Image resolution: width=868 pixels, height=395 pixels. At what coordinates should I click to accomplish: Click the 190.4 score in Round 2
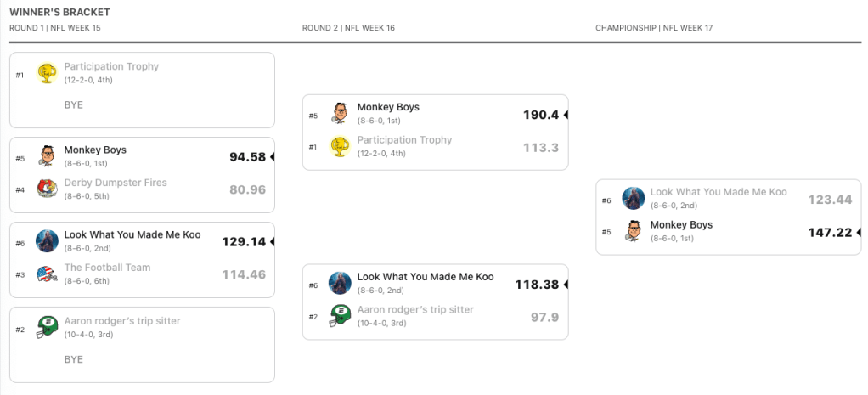(x=541, y=115)
